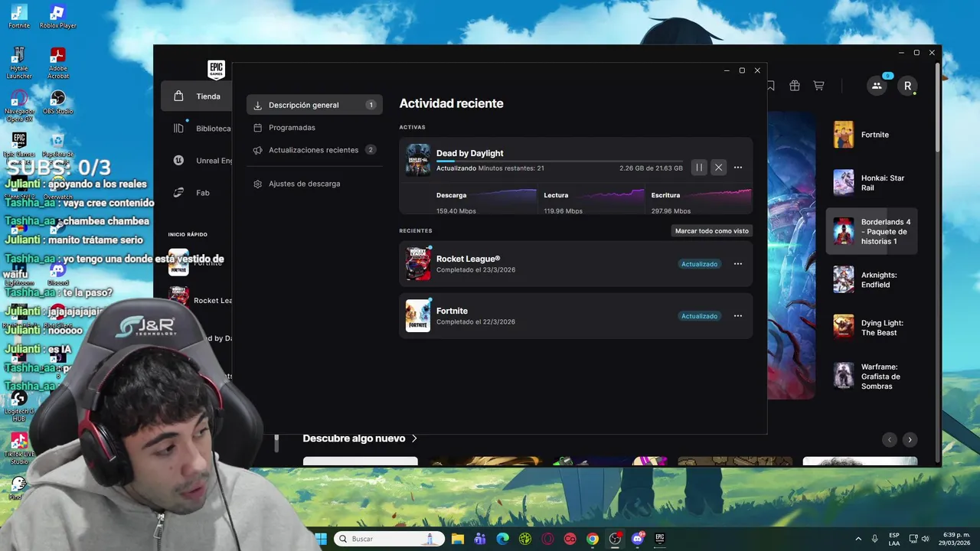The image size is (980, 551).
Task: Click the Fortnite Actualizado badge
Action: point(699,316)
